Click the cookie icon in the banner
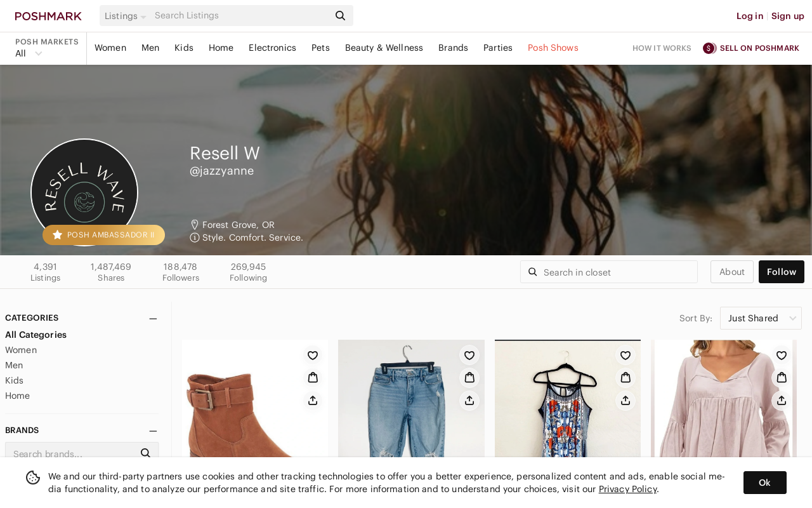Image resolution: width=812 pixels, height=508 pixels. (33, 478)
